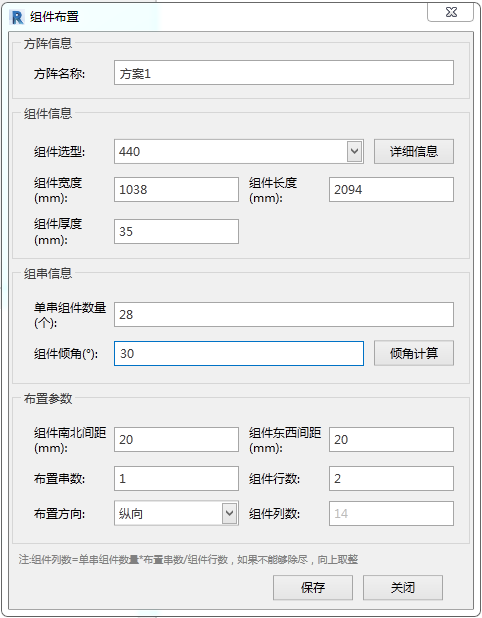
Task: Open the 组件选型 dropdown arrow
Action: pyautogui.click(x=354, y=151)
